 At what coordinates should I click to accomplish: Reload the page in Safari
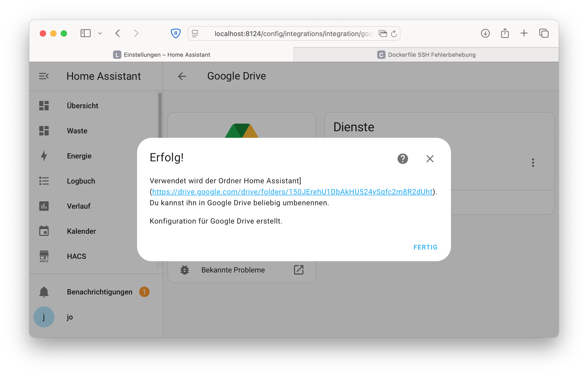[394, 34]
